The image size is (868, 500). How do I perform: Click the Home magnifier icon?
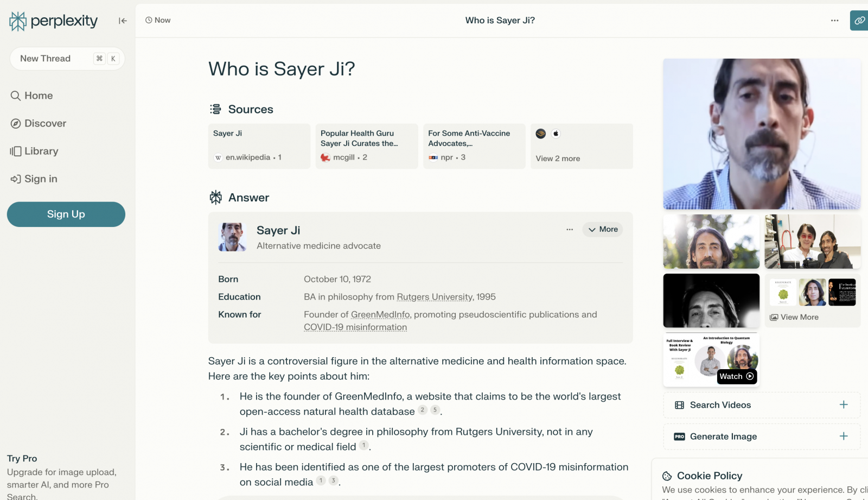[x=16, y=96]
